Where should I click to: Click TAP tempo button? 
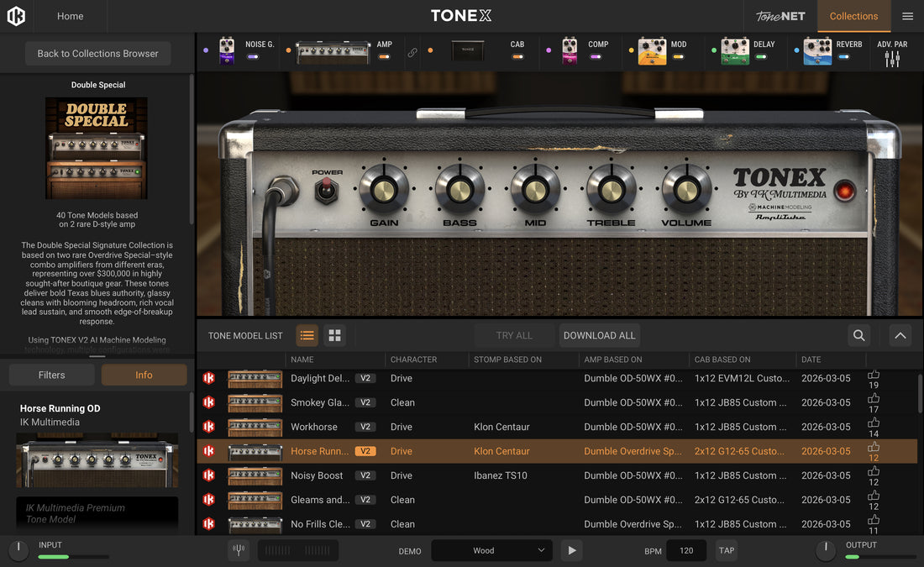pyautogui.click(x=727, y=550)
